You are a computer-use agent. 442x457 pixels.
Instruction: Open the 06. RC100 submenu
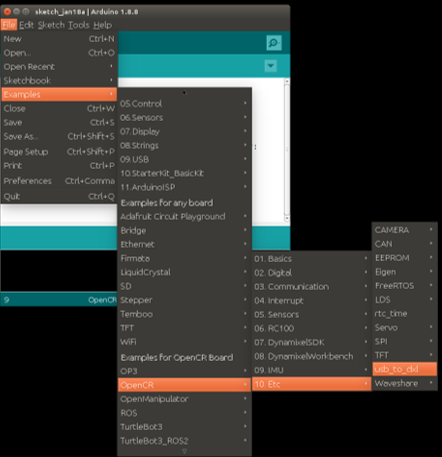(x=312, y=328)
